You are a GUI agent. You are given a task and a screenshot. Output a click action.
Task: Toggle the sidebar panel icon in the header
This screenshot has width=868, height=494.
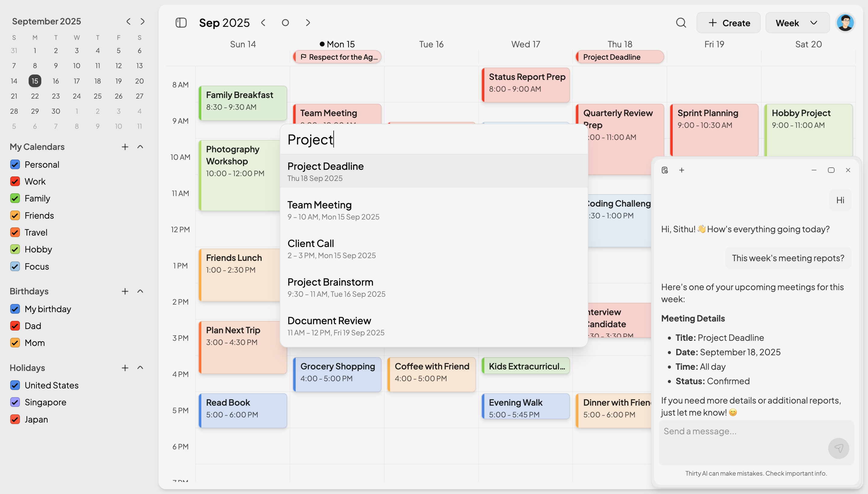pos(181,22)
